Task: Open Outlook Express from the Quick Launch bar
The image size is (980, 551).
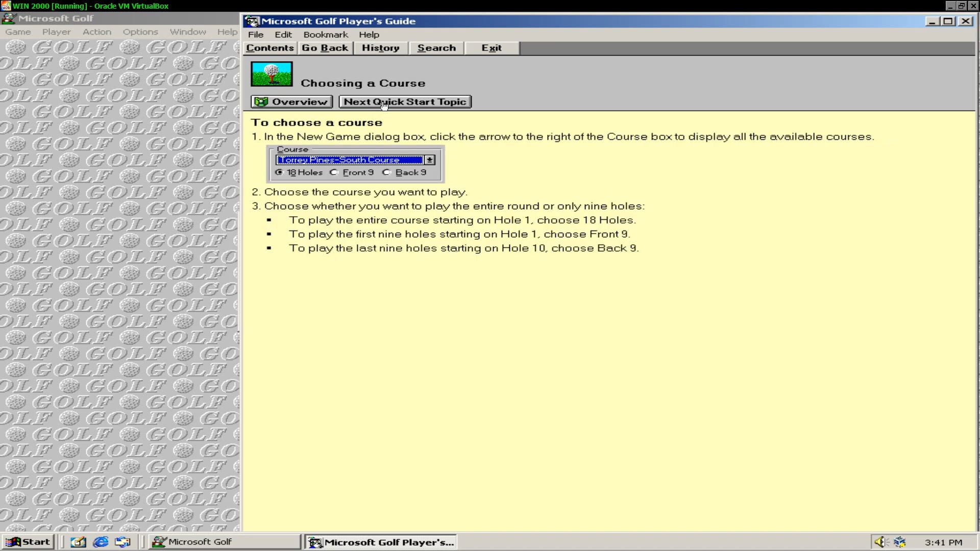Action: point(122,542)
